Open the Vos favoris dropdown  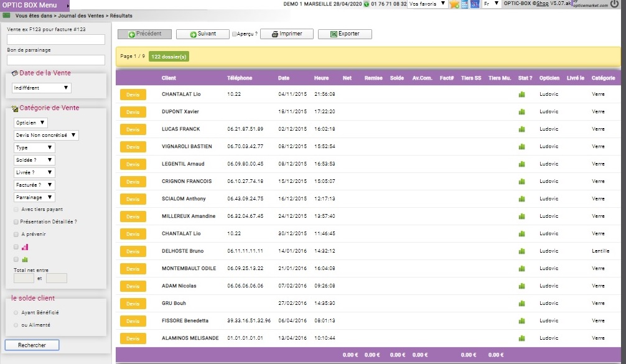[427, 4]
